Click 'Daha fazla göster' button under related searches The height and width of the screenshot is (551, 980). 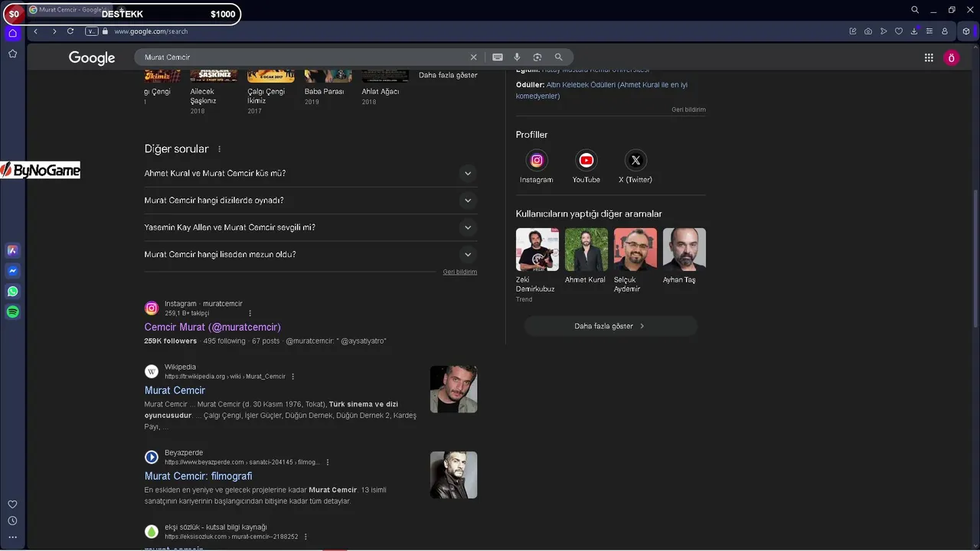pyautogui.click(x=610, y=326)
